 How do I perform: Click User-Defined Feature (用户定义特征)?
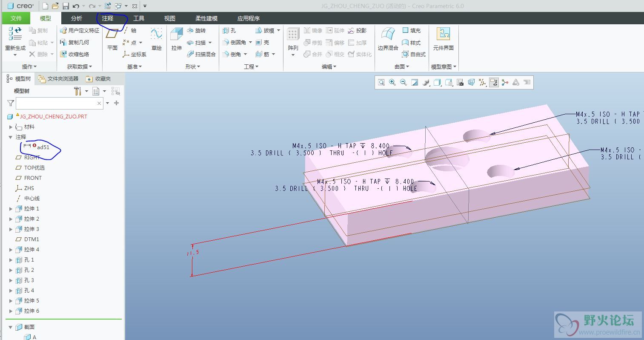(80, 31)
